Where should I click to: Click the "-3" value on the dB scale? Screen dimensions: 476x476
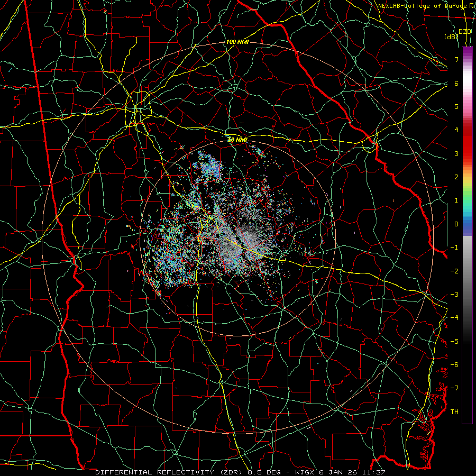click(454, 295)
